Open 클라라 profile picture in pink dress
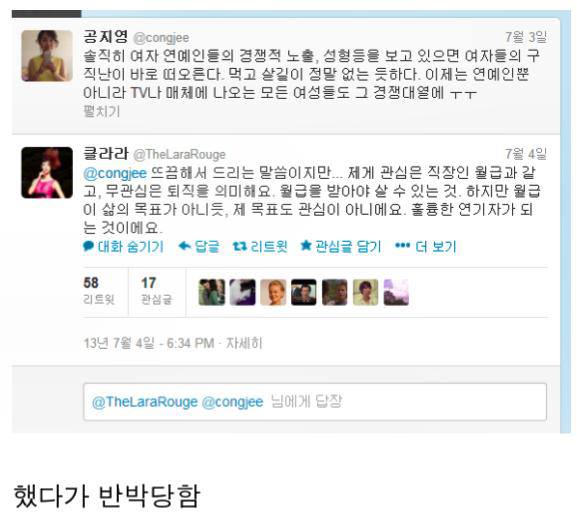Image resolution: width=577 pixels, height=516 pixels. [47, 173]
